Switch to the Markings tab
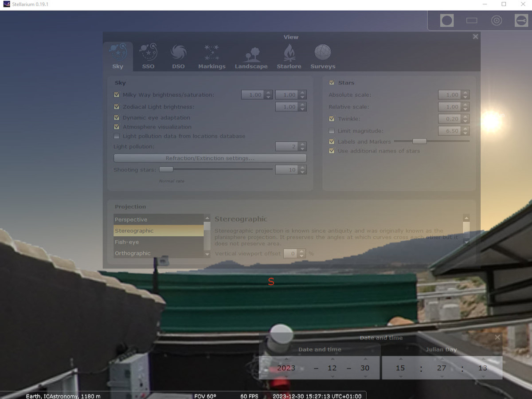 tap(211, 56)
